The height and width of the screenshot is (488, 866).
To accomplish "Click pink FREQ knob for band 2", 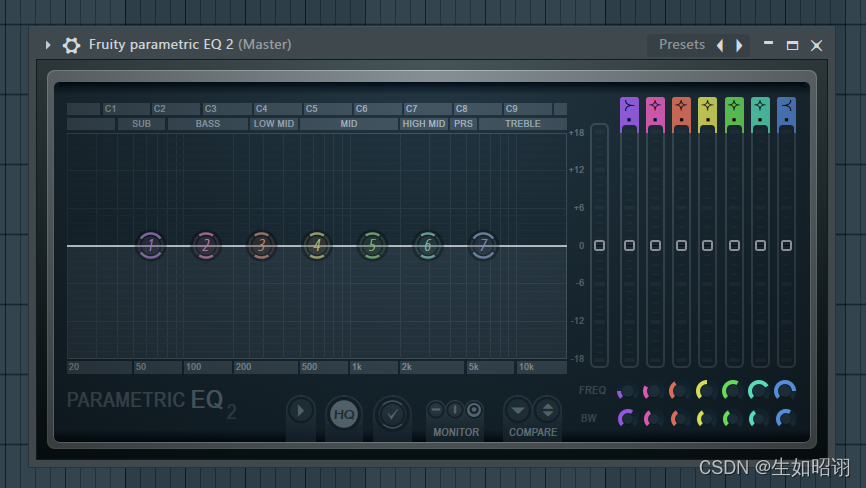I will pos(653,391).
